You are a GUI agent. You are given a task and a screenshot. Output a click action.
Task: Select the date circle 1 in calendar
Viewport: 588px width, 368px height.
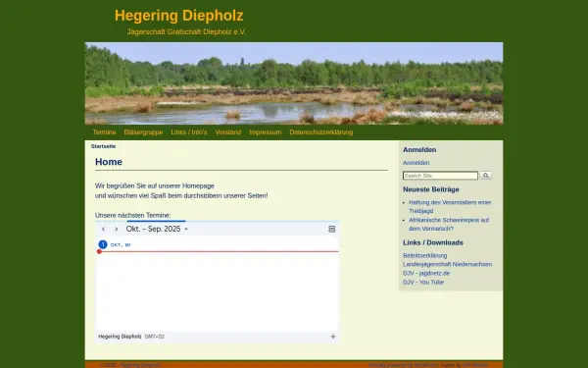(x=103, y=244)
